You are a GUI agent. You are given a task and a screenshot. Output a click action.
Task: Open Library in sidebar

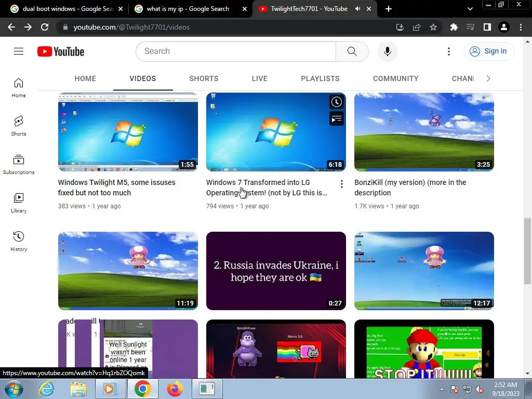coord(19,203)
